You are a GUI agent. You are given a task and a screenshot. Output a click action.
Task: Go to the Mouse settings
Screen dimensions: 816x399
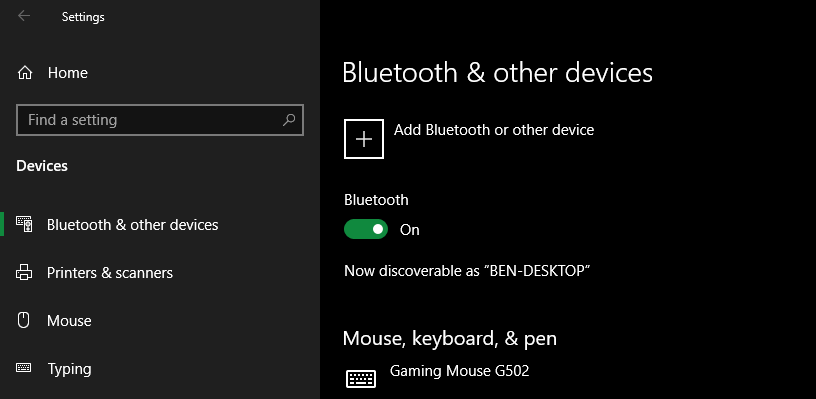tap(69, 320)
